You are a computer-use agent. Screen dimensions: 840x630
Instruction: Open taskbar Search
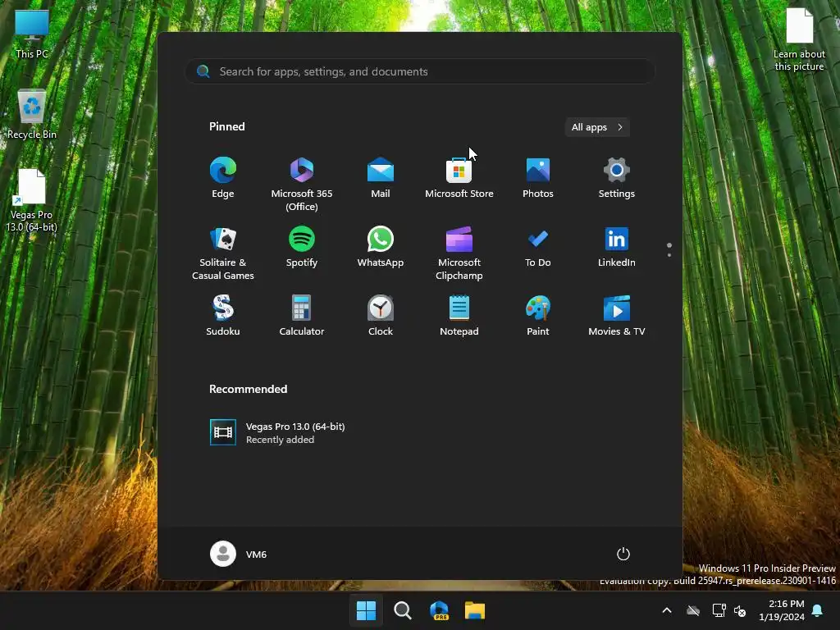tap(402, 610)
